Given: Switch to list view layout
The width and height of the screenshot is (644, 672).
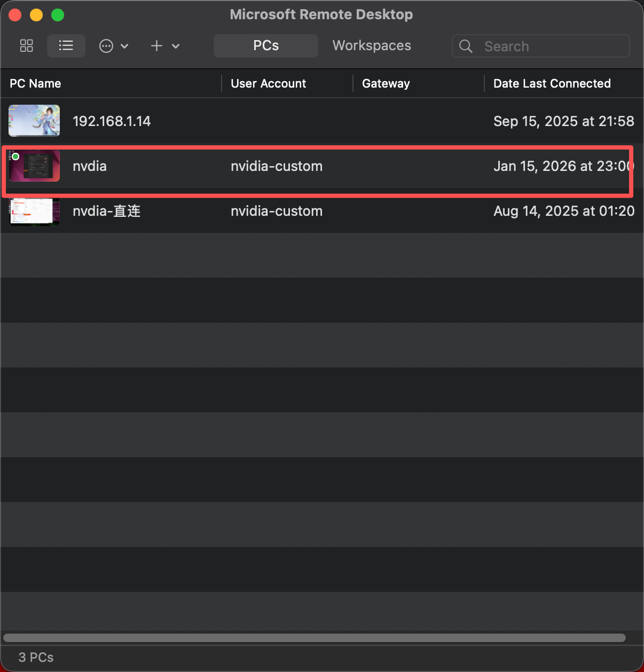Looking at the screenshot, I should (66, 46).
